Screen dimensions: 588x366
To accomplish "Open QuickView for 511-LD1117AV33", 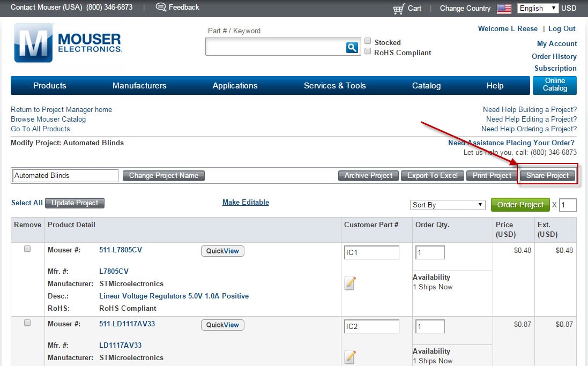I will pos(222,325).
